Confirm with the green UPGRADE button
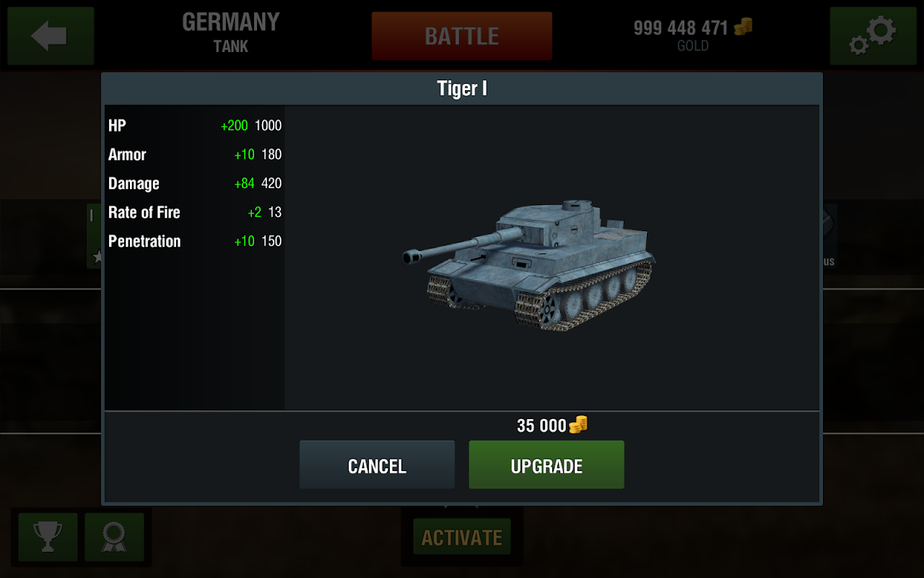This screenshot has width=924, height=578. [x=546, y=465]
